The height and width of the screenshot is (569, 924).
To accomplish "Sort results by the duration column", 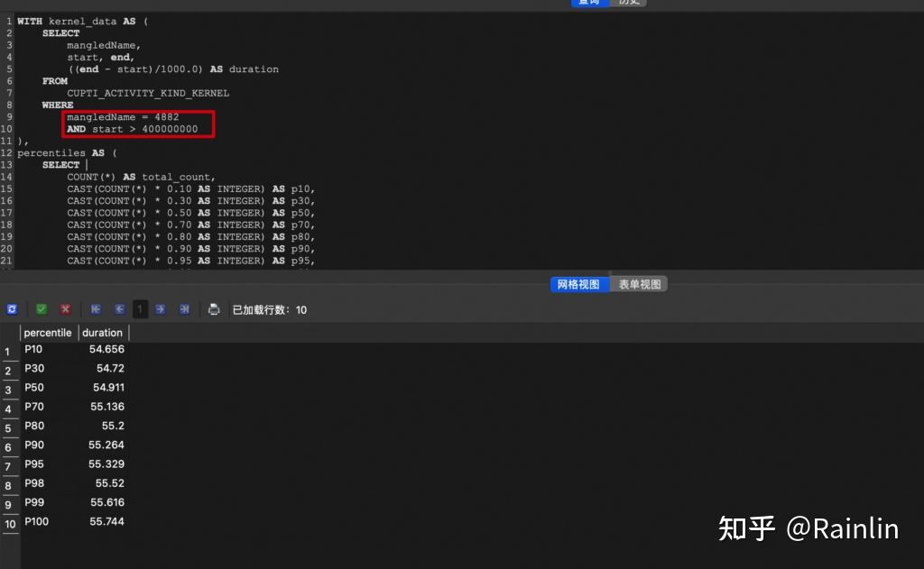I will pos(102,332).
